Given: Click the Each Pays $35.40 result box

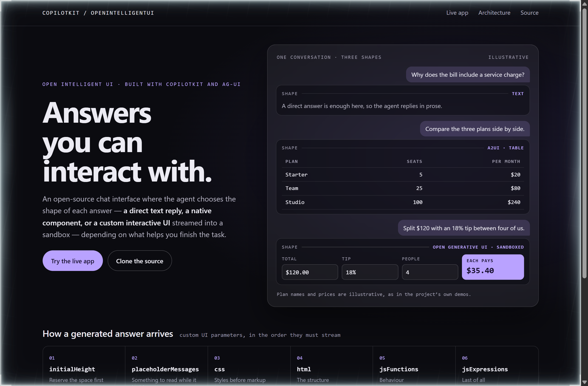Looking at the screenshot, I should [493, 267].
